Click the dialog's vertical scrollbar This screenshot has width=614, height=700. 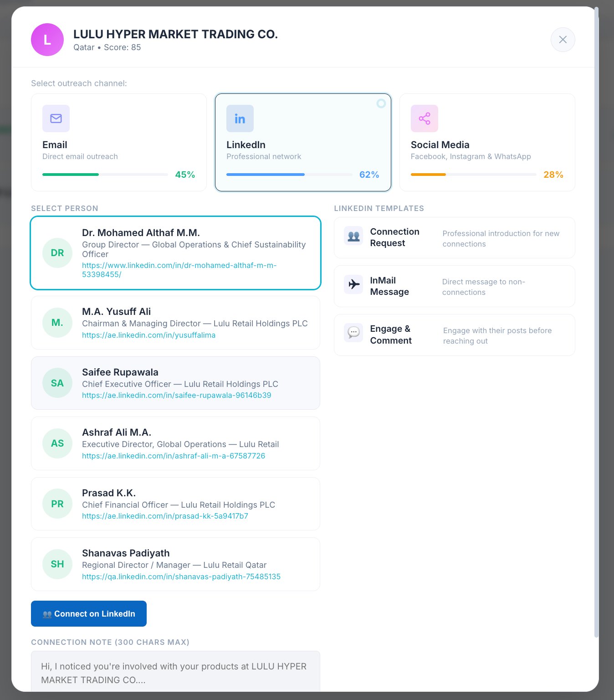point(597,322)
